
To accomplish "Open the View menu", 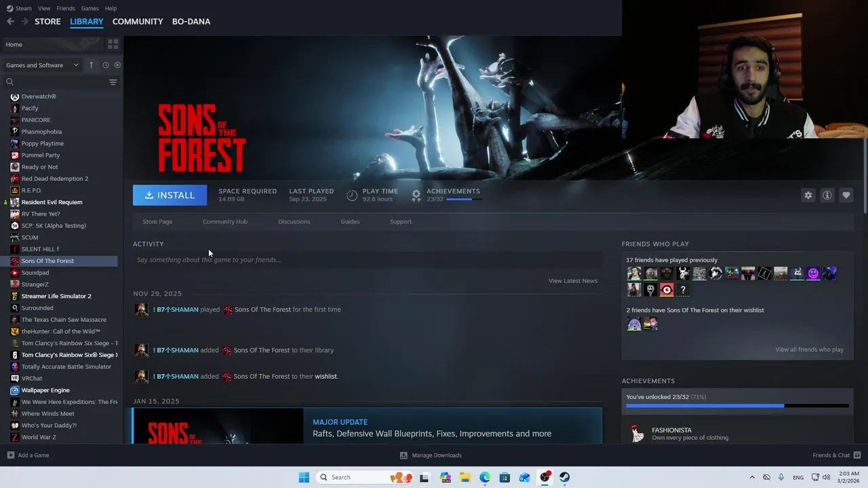I will (x=44, y=8).
